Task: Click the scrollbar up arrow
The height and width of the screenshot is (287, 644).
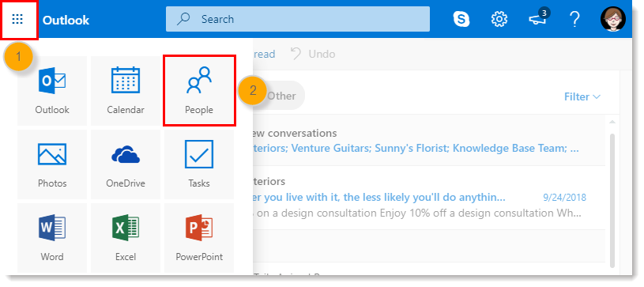Action: pos(612,122)
